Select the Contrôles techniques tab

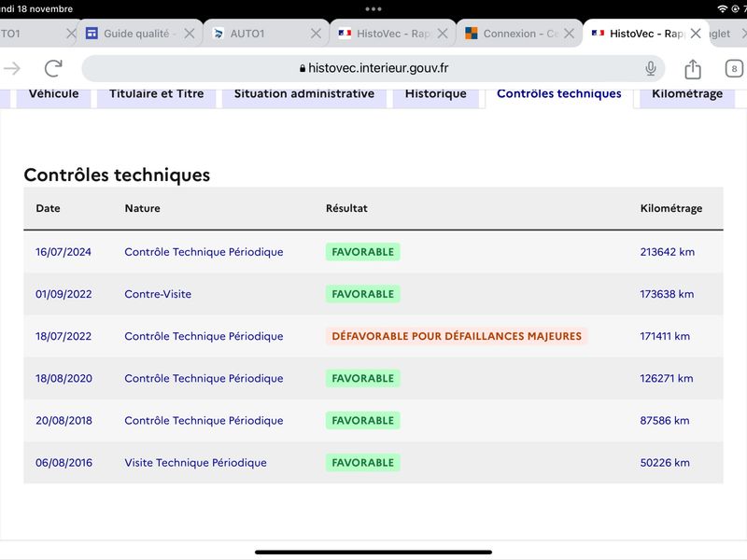click(558, 97)
